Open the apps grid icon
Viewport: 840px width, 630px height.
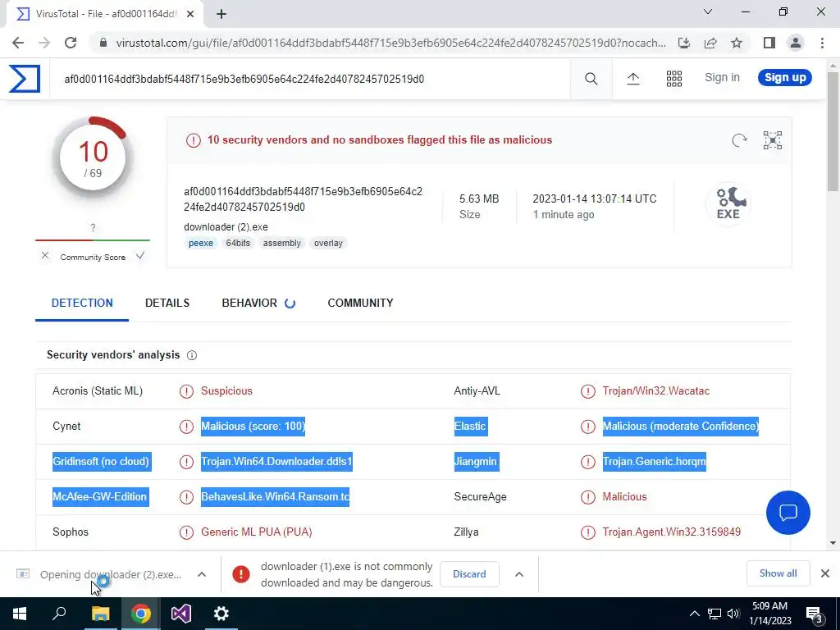tap(674, 79)
